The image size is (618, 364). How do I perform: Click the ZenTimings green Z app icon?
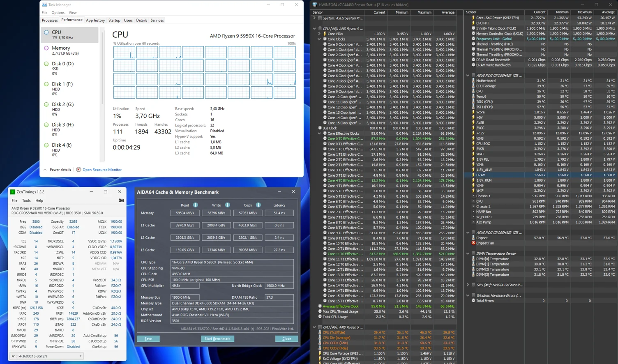click(x=13, y=192)
